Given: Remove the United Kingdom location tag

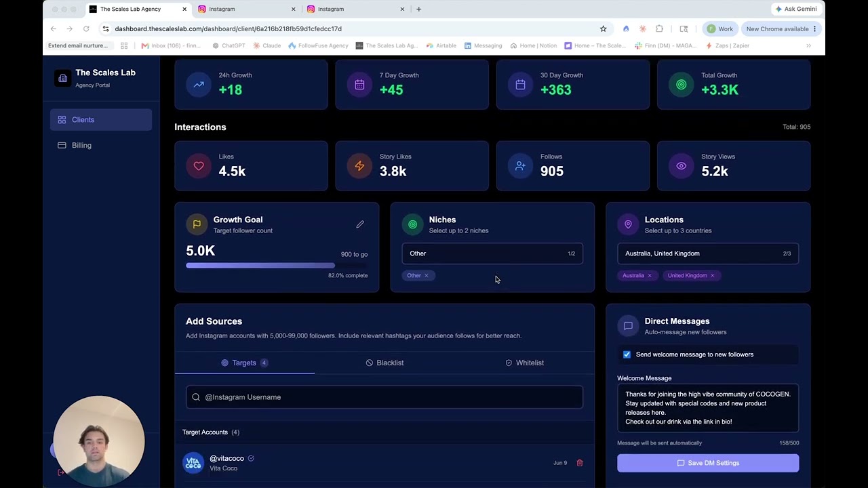Looking at the screenshot, I should coord(712,276).
